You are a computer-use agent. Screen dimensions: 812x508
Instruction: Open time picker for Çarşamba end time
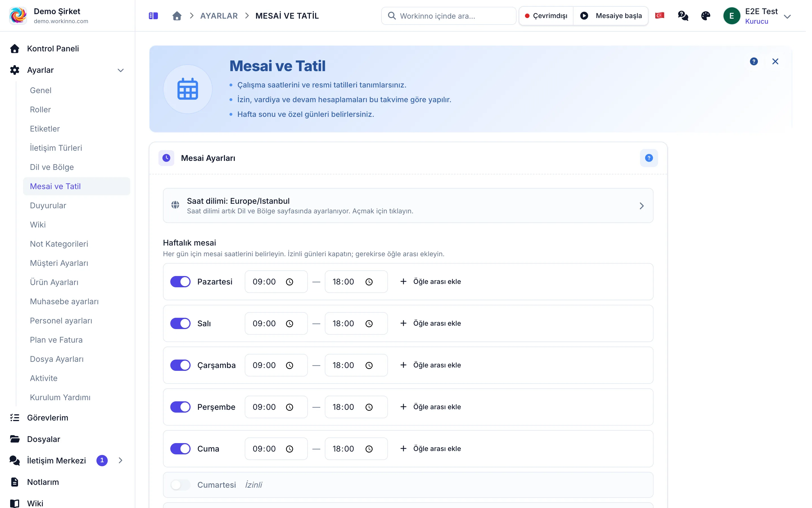pyautogui.click(x=369, y=365)
